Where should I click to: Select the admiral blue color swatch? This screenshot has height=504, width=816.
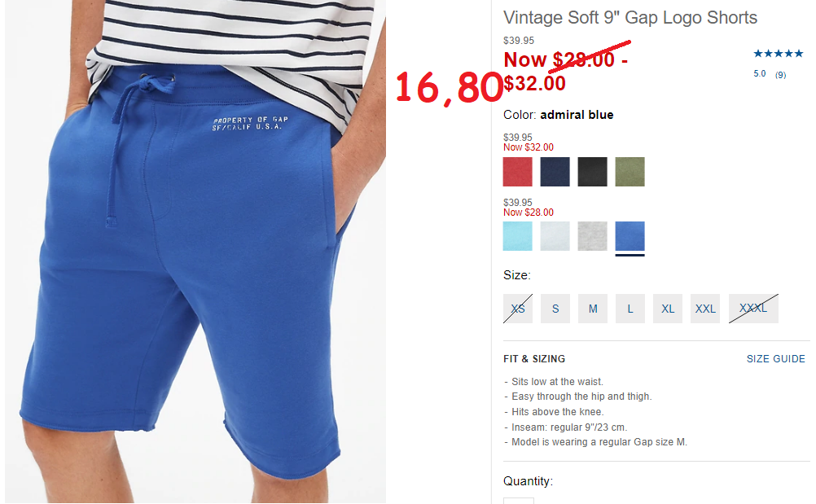pos(630,236)
